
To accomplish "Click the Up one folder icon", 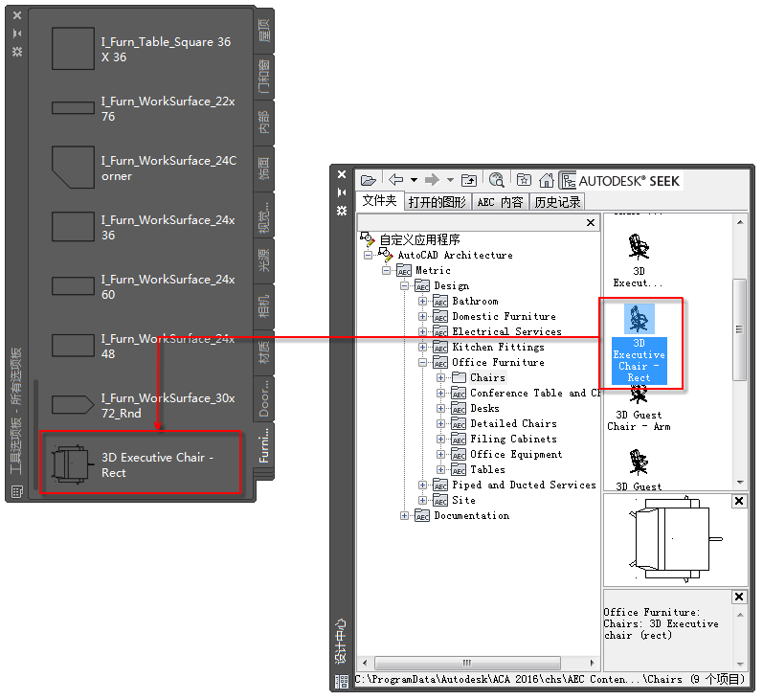I will tap(469, 181).
